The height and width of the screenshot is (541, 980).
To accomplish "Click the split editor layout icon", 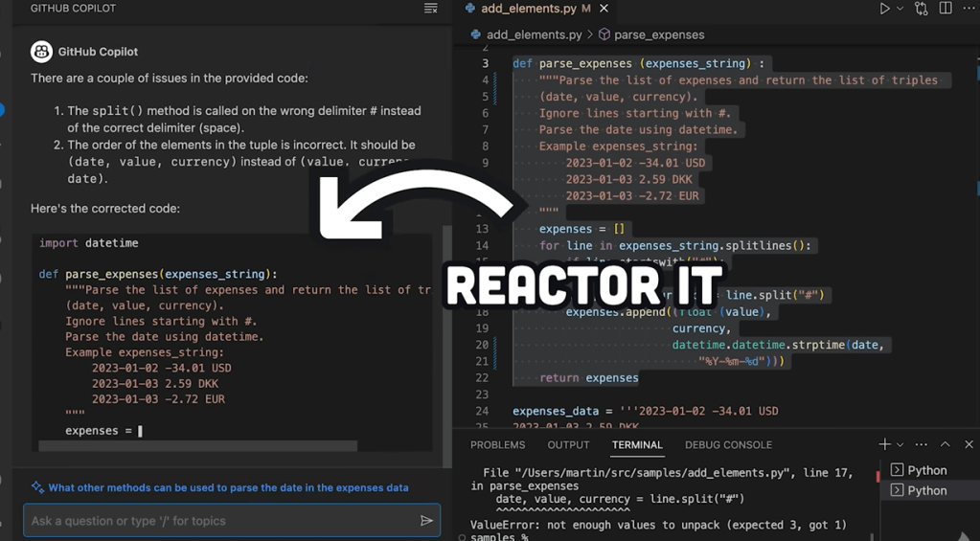I will [x=946, y=9].
